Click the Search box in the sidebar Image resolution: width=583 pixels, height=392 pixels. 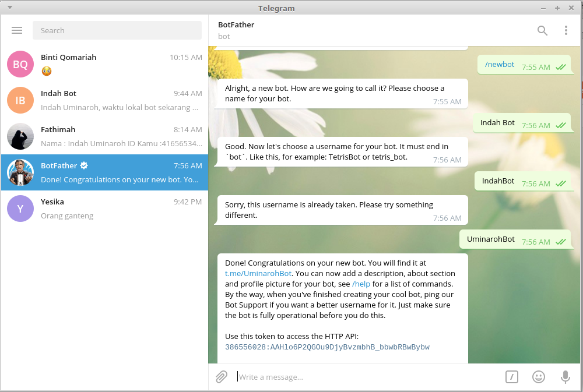click(117, 30)
